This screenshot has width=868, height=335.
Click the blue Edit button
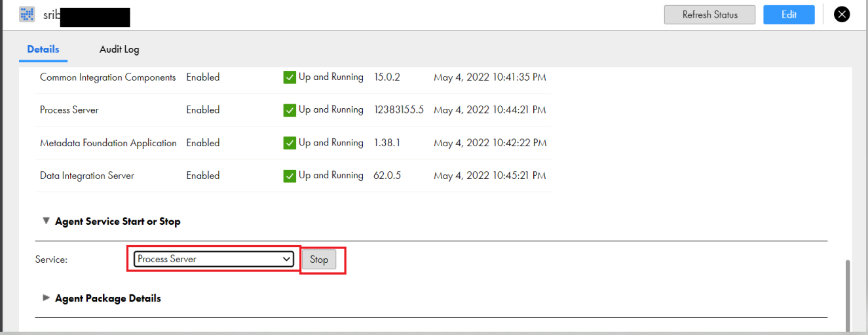(789, 14)
